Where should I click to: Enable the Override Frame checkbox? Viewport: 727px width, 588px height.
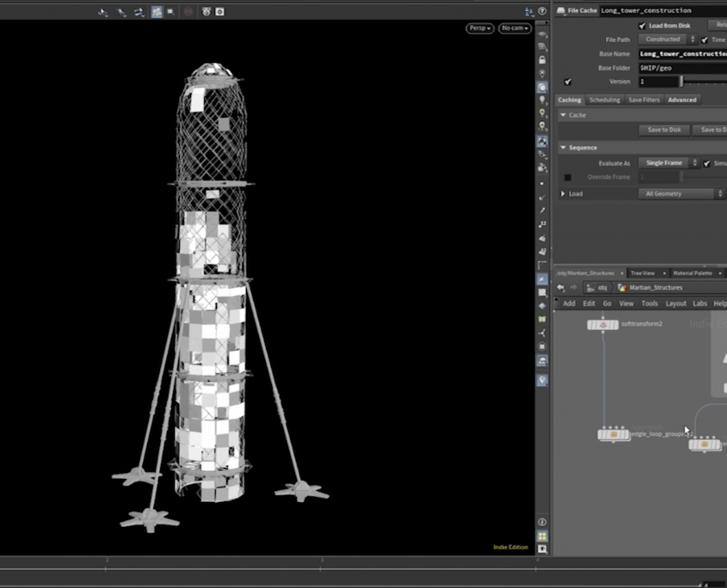click(568, 177)
